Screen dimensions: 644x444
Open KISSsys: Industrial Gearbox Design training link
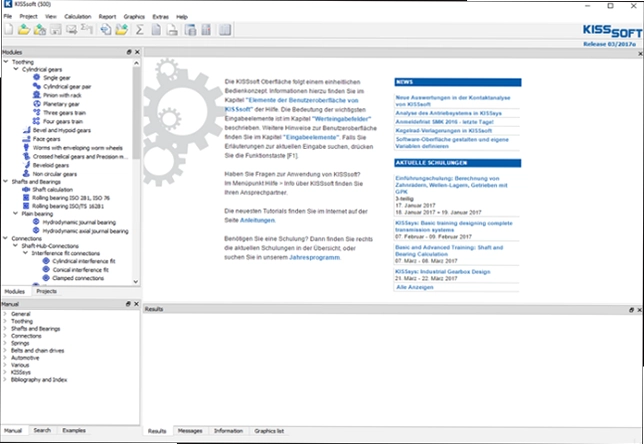[x=442, y=271]
